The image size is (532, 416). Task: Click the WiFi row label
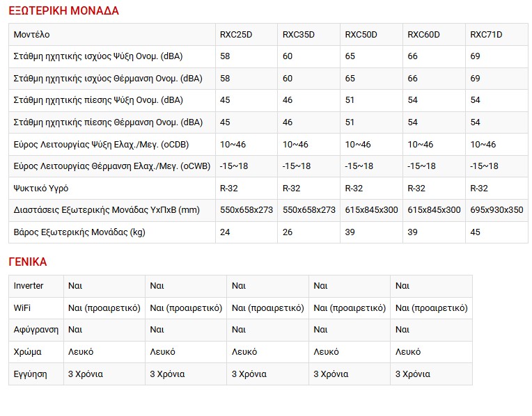tap(22, 308)
